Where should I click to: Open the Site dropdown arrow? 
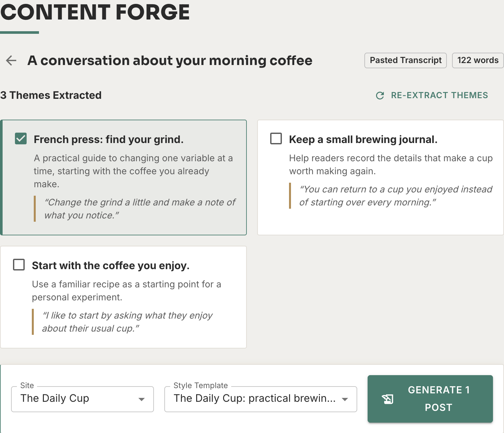142,399
